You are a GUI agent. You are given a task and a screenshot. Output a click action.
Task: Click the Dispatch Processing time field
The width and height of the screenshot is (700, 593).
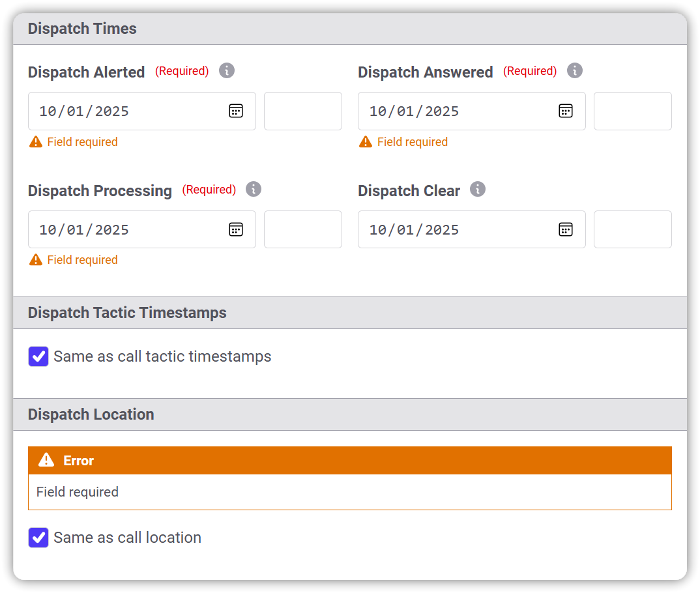pos(302,229)
